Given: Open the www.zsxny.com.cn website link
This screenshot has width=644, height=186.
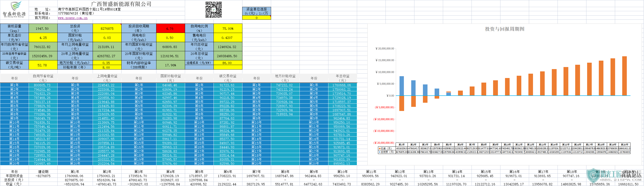Looking at the screenshot, I should (x=73, y=18).
